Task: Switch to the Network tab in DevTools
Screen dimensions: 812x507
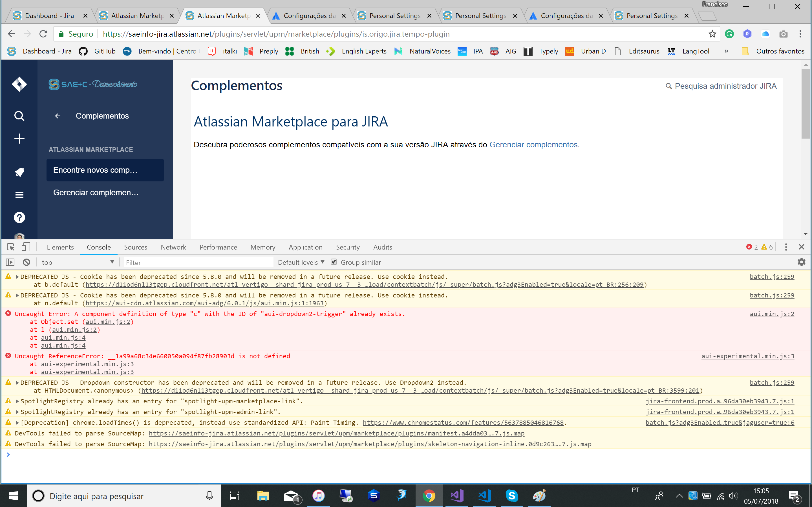Action: click(173, 247)
